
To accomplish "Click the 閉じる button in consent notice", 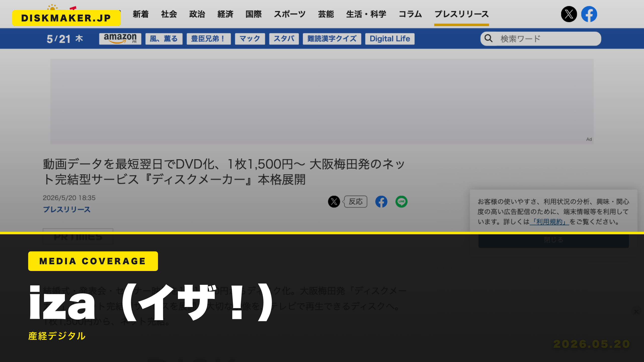I will tap(553, 240).
